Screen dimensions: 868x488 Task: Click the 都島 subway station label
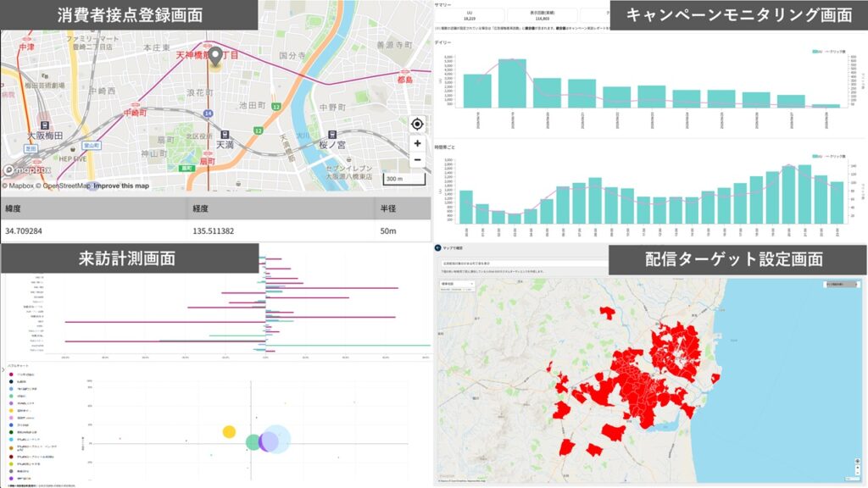click(404, 80)
